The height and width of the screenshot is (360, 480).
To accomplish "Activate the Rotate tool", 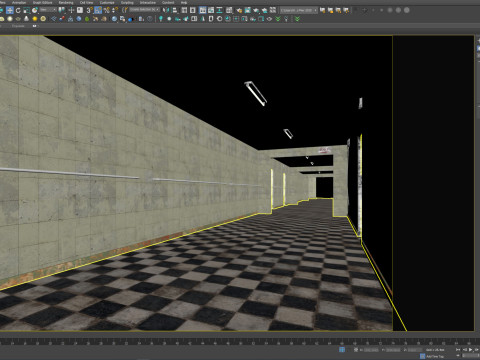I will point(18,10).
